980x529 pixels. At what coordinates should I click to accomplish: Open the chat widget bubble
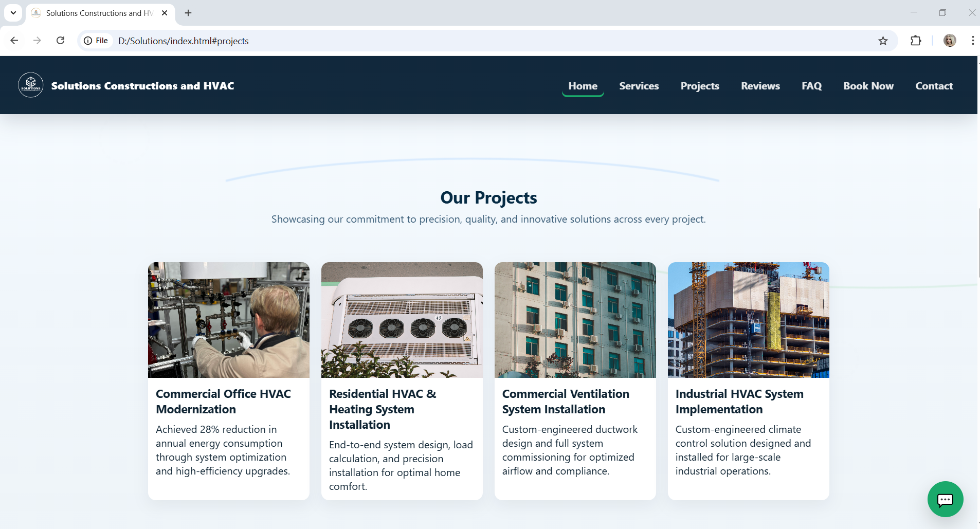[945, 499]
